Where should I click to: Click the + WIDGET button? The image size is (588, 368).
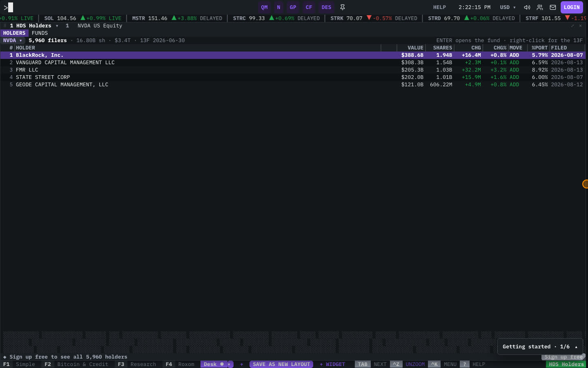(332, 364)
